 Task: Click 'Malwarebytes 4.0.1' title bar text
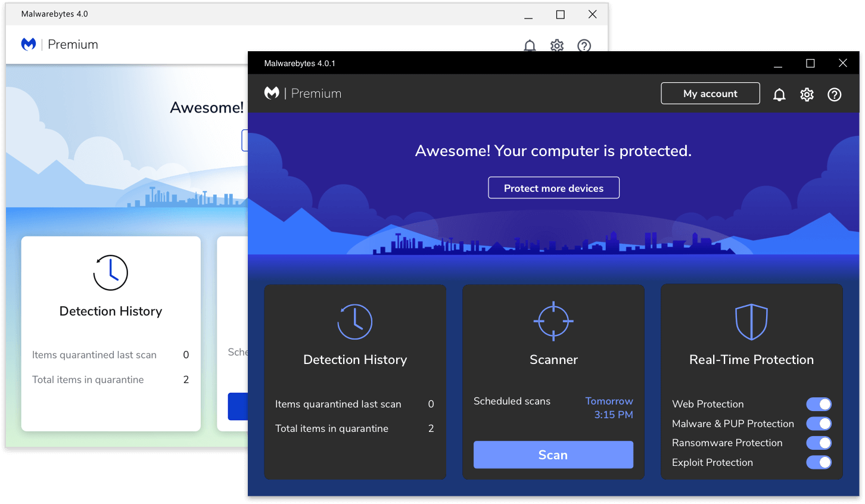tap(300, 63)
